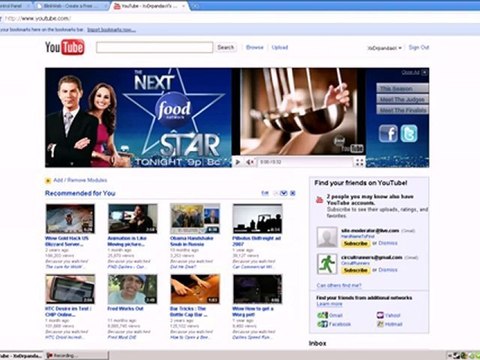
Task: Click the Twitter icon in the banner
Action: pos(409,133)
